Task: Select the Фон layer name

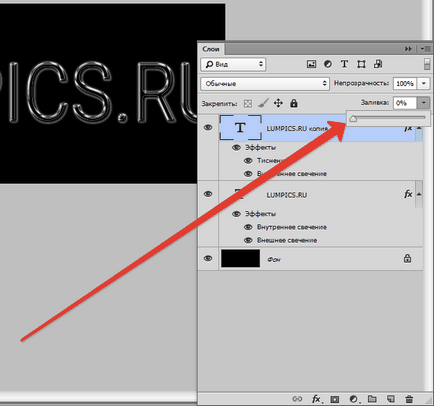Action: (274, 259)
